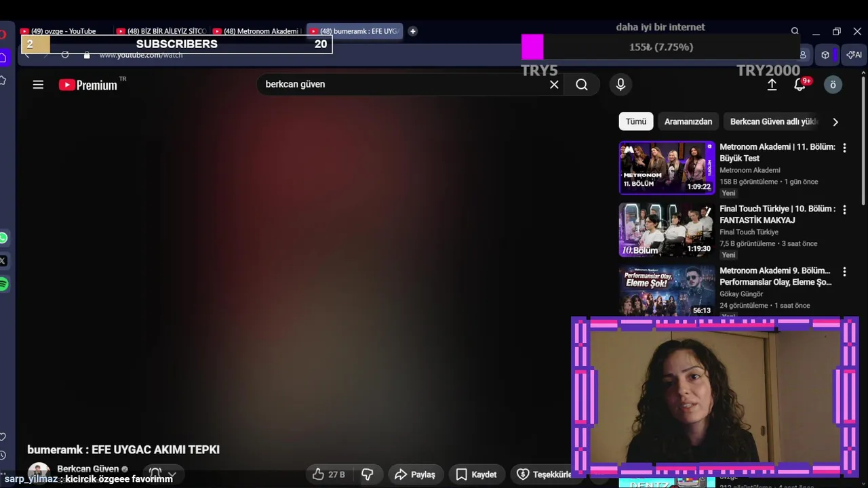Open the options menu for Final Touch Türkiye video

(x=844, y=210)
